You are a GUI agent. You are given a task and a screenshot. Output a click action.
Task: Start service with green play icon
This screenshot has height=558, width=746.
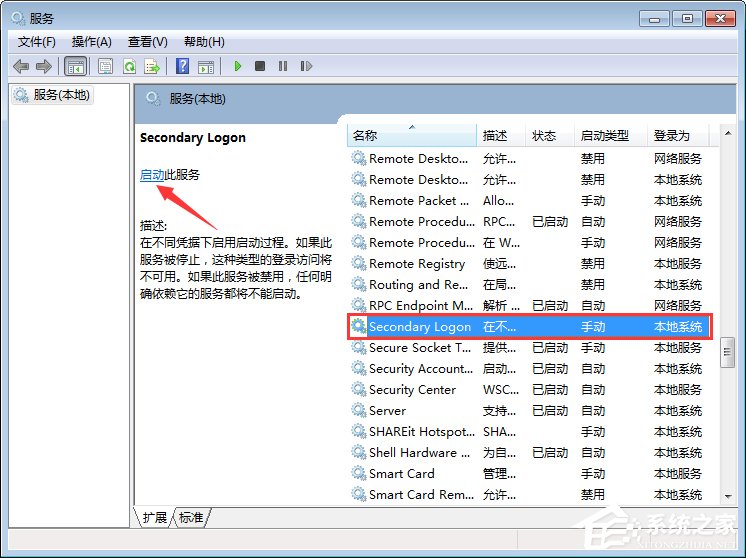(x=238, y=66)
